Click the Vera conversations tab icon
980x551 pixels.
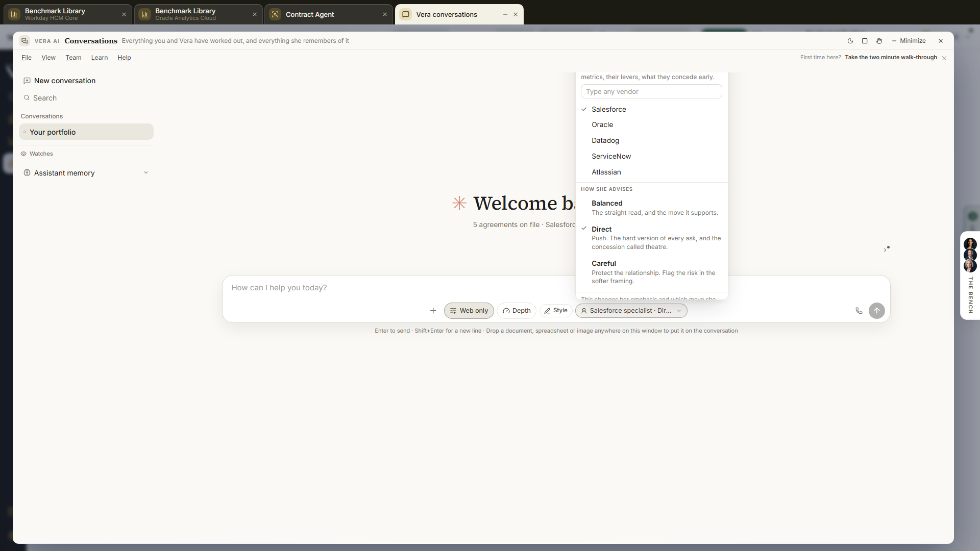(x=406, y=14)
